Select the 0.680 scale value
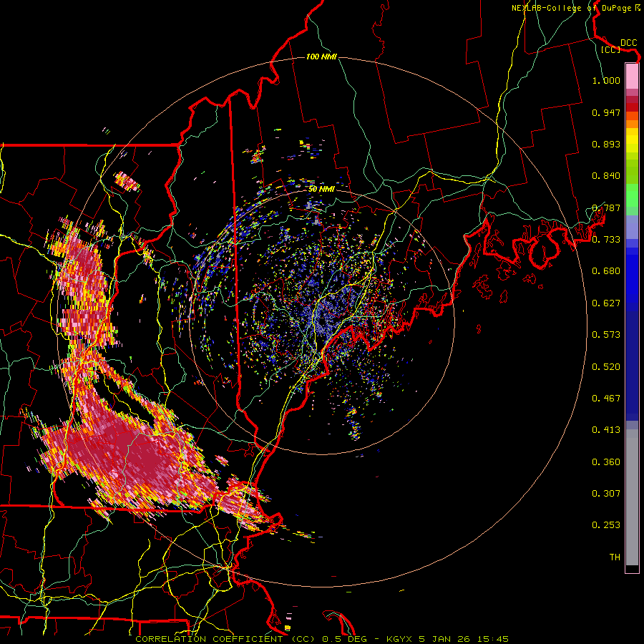 click(x=606, y=271)
